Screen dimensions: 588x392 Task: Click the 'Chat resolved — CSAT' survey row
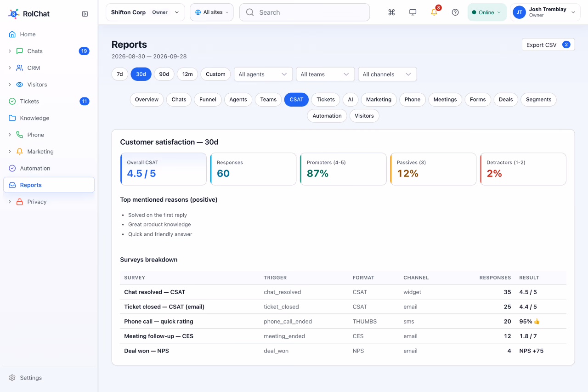[343, 292]
